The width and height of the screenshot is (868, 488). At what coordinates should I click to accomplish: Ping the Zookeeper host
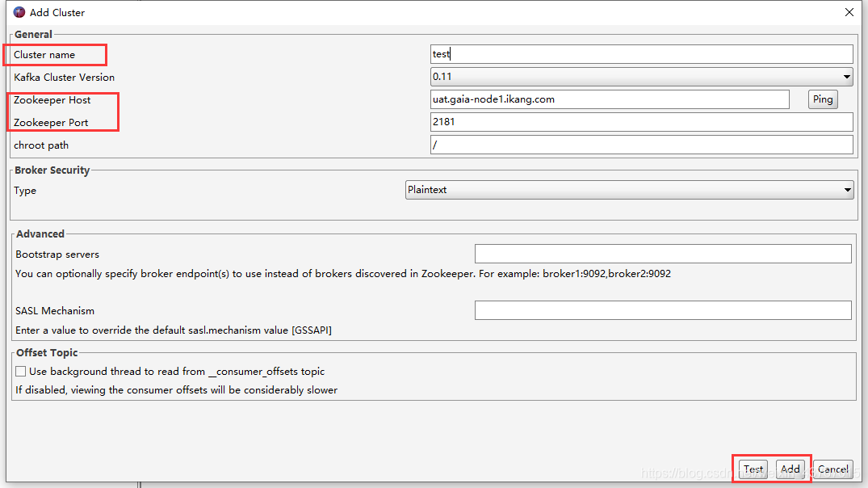tap(823, 99)
